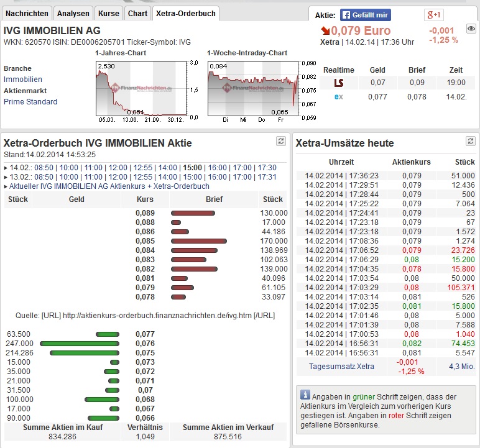Open the Kurse tab
480x448 pixels.
click(109, 14)
